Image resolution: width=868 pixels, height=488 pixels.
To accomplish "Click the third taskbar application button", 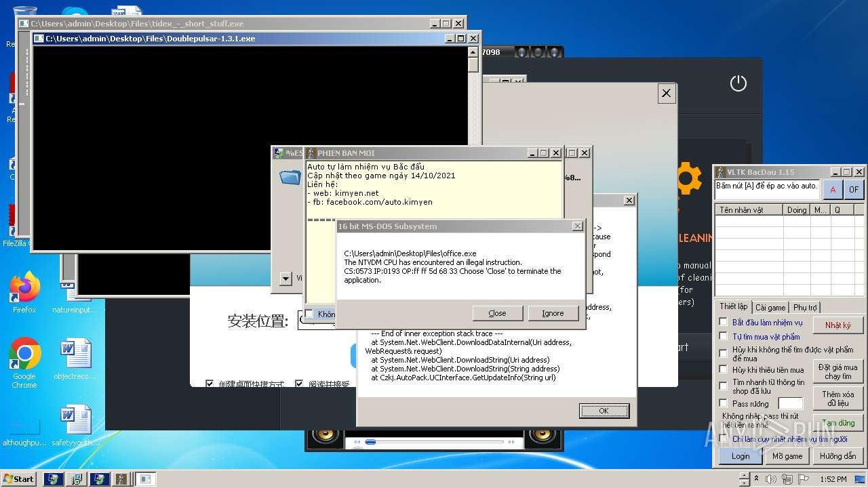I will [99, 479].
